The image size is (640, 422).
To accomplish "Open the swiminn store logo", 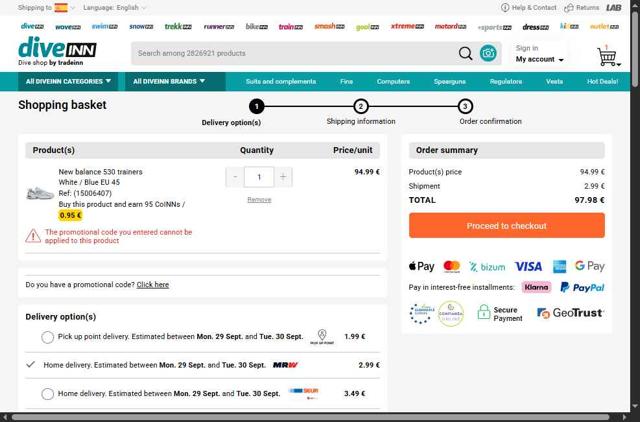I will 104,27.
